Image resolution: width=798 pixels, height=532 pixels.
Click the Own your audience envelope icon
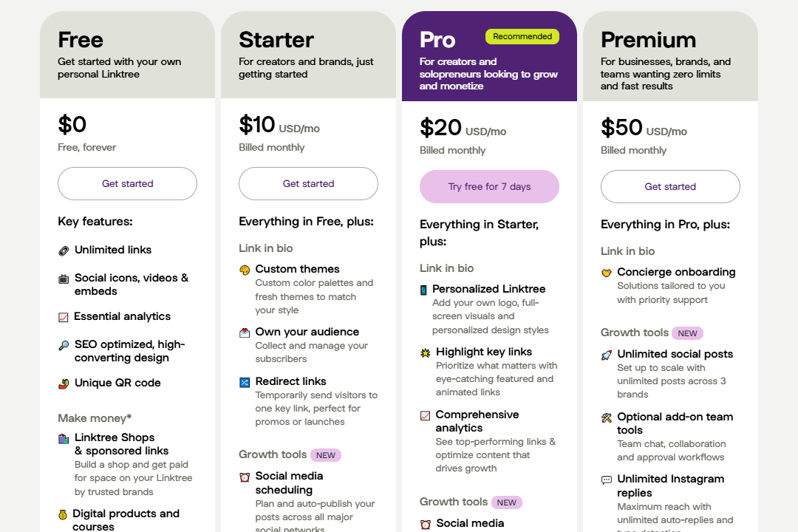[245, 332]
